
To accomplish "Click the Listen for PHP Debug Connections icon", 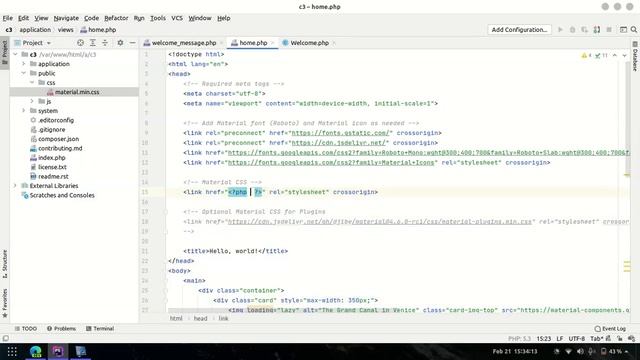I will pos(597,30).
